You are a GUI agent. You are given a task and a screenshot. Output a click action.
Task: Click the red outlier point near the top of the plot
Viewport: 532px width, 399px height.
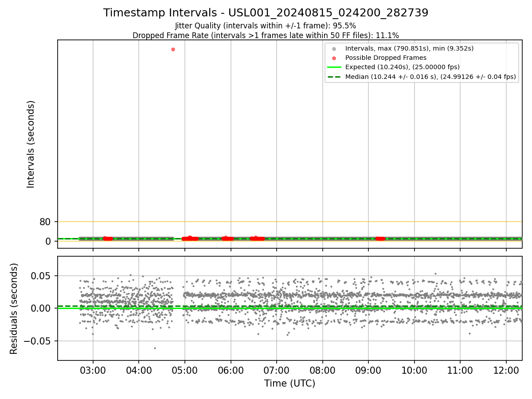point(173,49)
